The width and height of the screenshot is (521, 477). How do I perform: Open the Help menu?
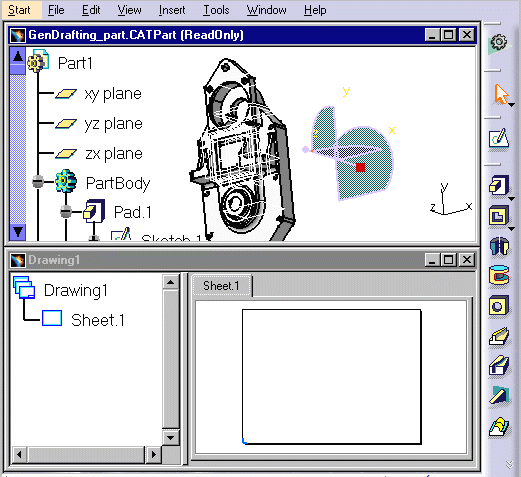pyautogui.click(x=315, y=10)
